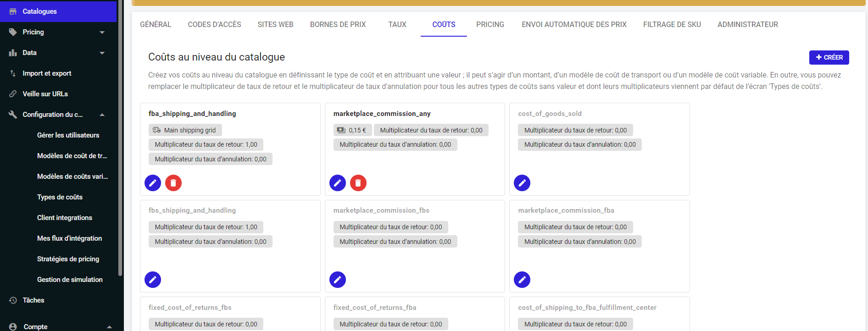Viewport: 868px width, 331px height.
Task: Click the Pricing tag icon in sidebar
Action: click(13, 32)
